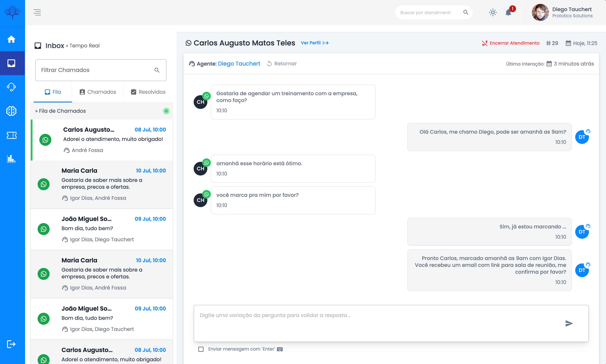This screenshot has width=606, height=364.
Task: Click the brain icon in the sidebar
Action: click(12, 111)
